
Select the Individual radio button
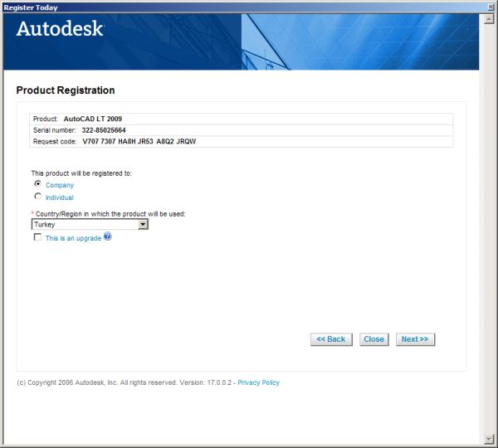(38, 197)
